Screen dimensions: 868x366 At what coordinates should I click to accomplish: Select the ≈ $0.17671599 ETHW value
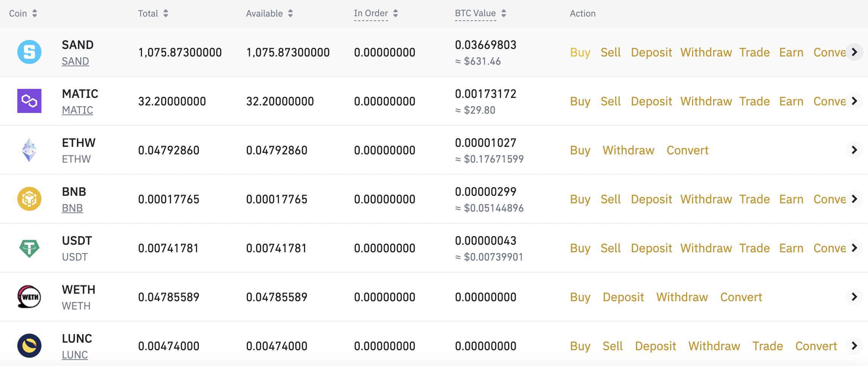coord(489,159)
